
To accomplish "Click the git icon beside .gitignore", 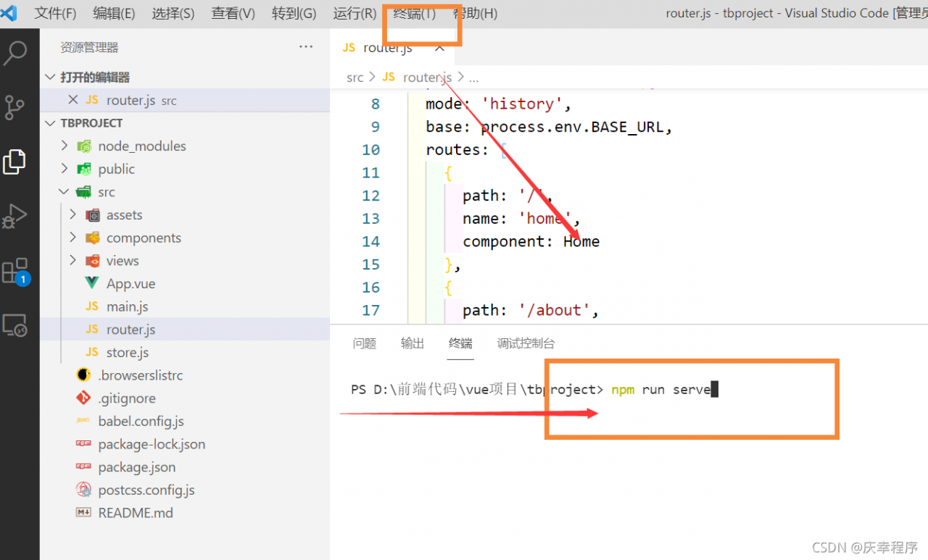I will tap(84, 398).
